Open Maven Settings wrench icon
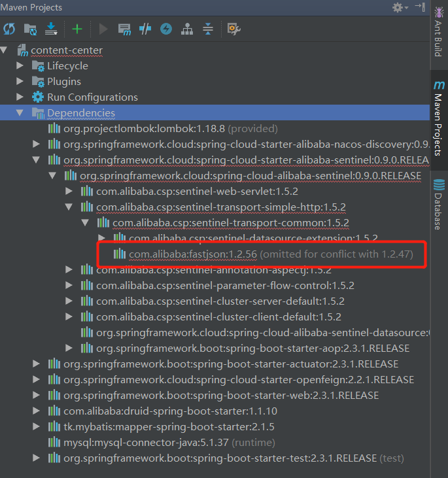Screen dimensions: 448x478 point(233,29)
